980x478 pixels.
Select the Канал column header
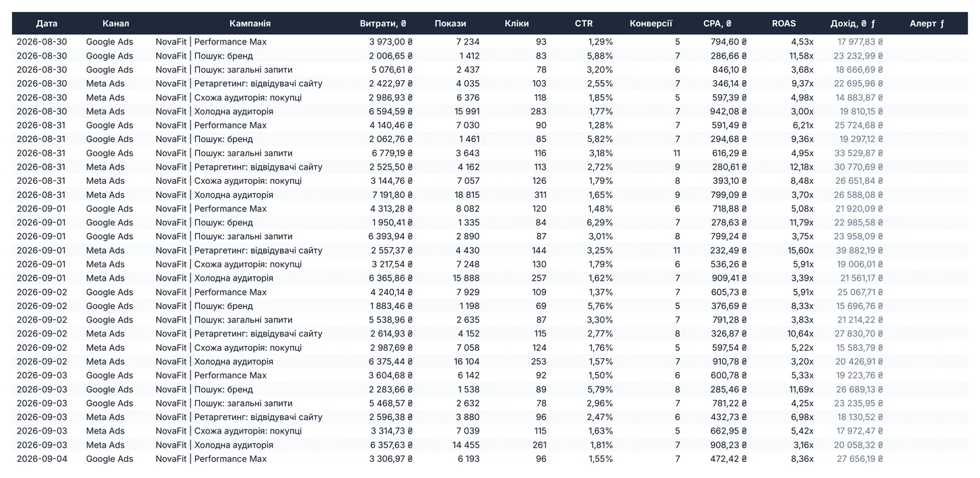(116, 24)
